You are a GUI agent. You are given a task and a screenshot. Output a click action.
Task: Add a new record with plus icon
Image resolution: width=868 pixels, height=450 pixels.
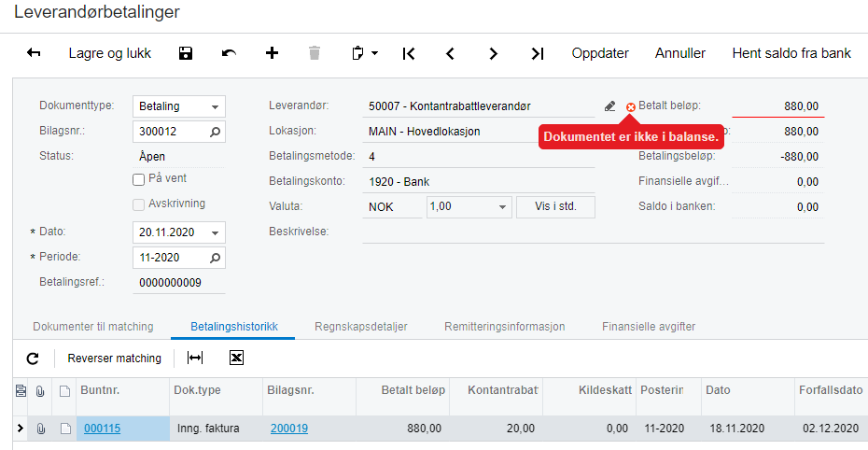[x=272, y=53]
